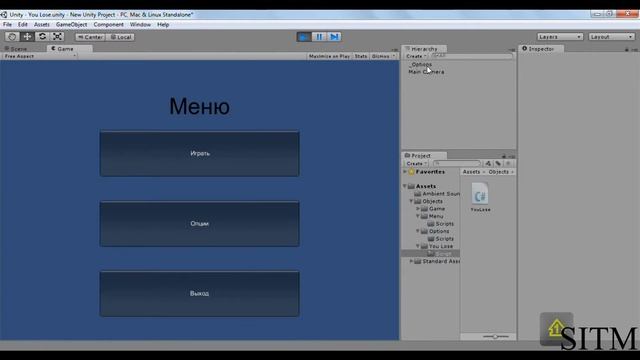Collapse the Assets folder tree
Image resolution: width=640 pixels, height=360 pixels.
(405, 186)
